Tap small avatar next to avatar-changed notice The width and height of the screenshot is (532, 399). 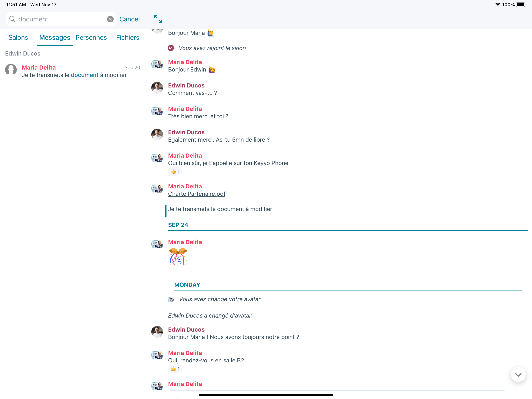click(171, 299)
